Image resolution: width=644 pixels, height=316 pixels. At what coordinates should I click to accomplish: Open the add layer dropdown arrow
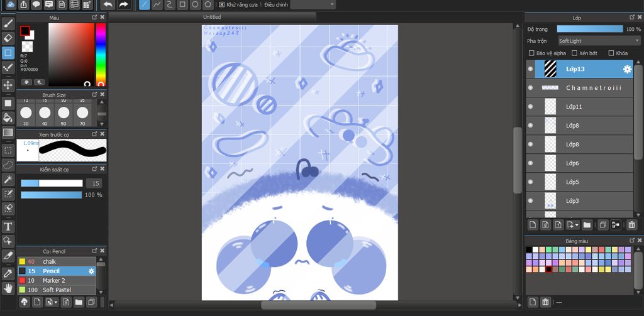[x=577, y=225]
